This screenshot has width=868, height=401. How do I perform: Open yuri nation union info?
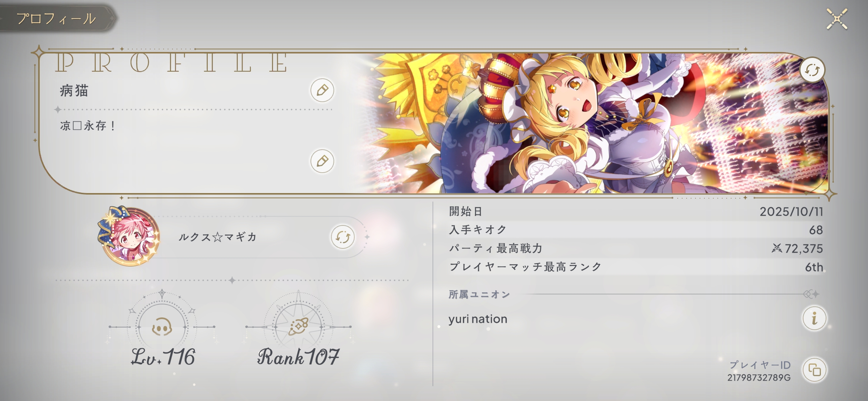(814, 318)
